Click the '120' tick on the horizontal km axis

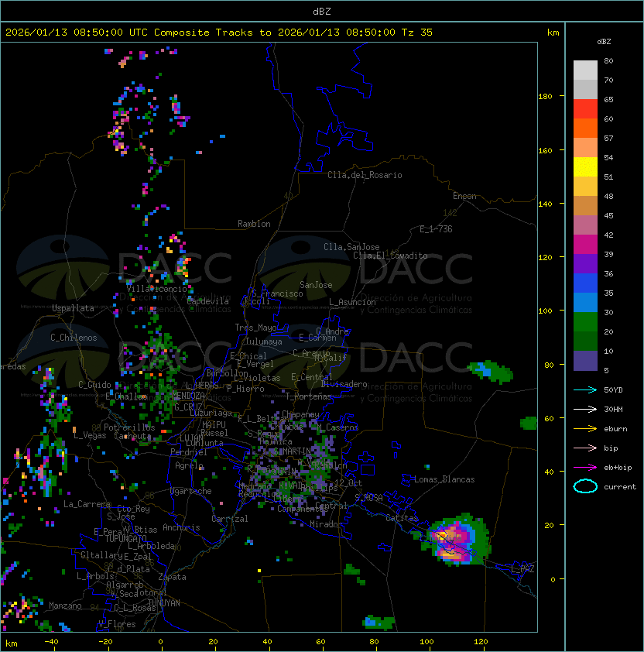pyautogui.click(x=481, y=642)
